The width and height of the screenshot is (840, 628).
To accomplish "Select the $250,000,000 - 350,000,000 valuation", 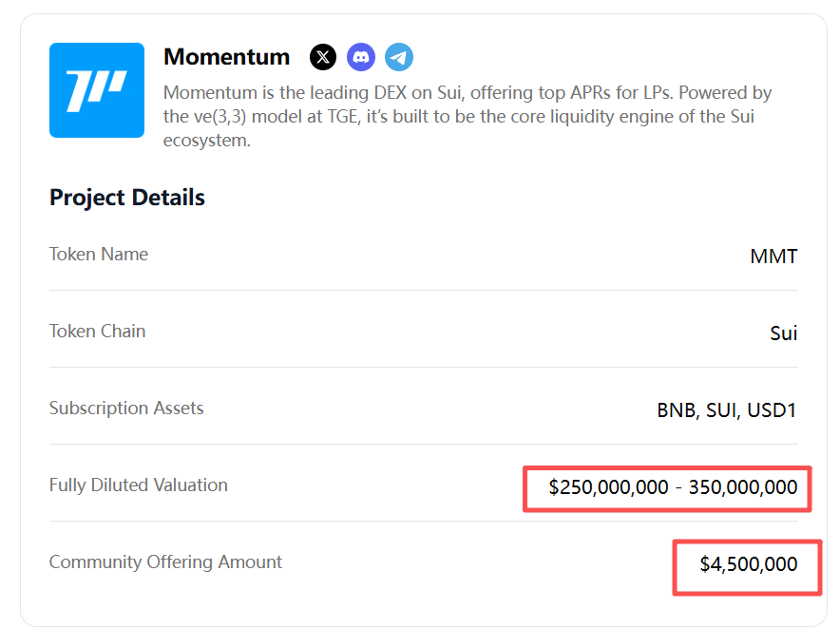I will (x=673, y=487).
